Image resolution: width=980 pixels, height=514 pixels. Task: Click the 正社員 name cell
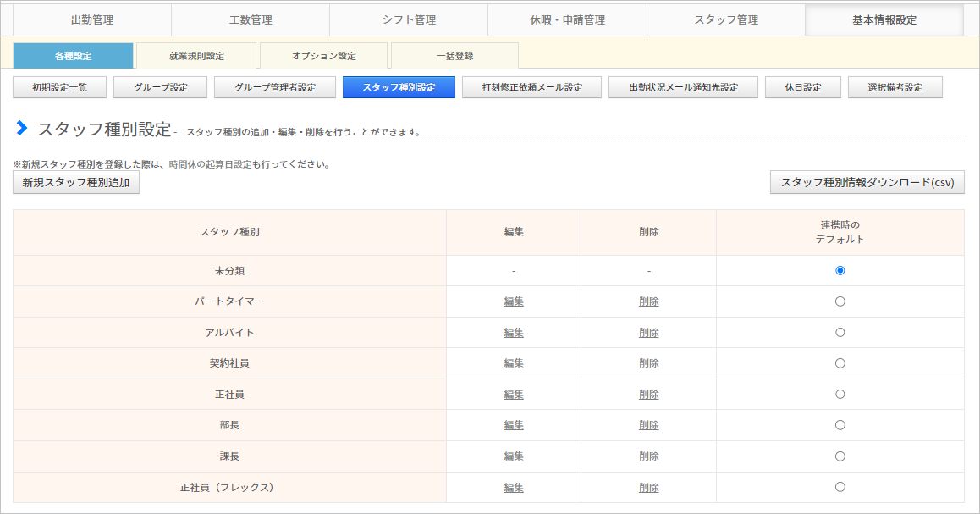click(229, 395)
